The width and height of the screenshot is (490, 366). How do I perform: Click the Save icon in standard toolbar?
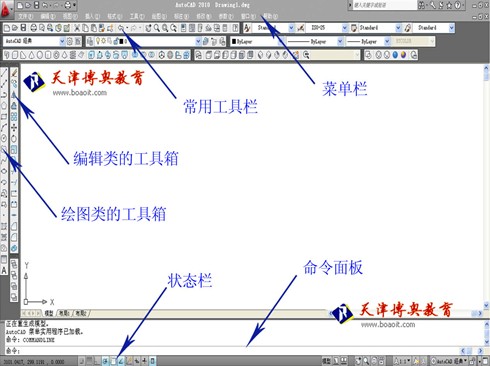click(23, 28)
